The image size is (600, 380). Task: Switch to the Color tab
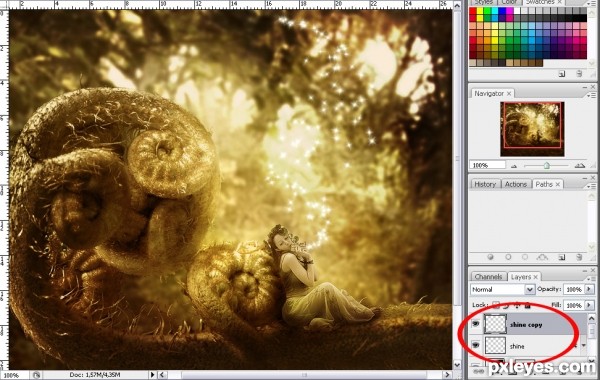pyautogui.click(x=509, y=2)
